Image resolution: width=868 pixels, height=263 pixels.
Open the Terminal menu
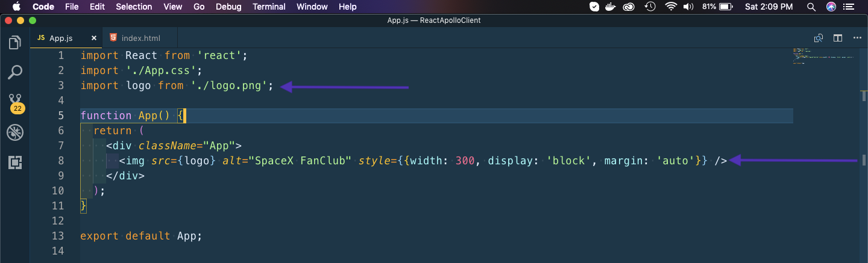pyautogui.click(x=269, y=7)
